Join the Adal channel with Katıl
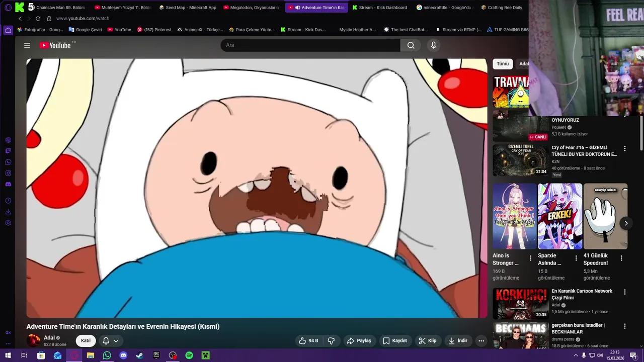 (86, 340)
